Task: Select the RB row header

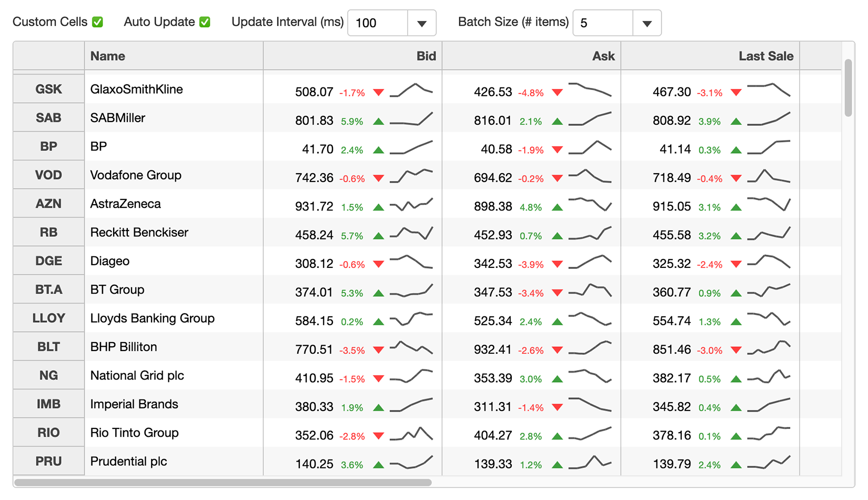Action: [48, 232]
